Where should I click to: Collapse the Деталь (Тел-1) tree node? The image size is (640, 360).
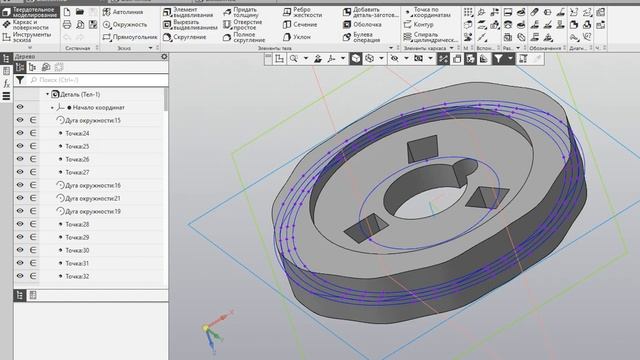47,94
